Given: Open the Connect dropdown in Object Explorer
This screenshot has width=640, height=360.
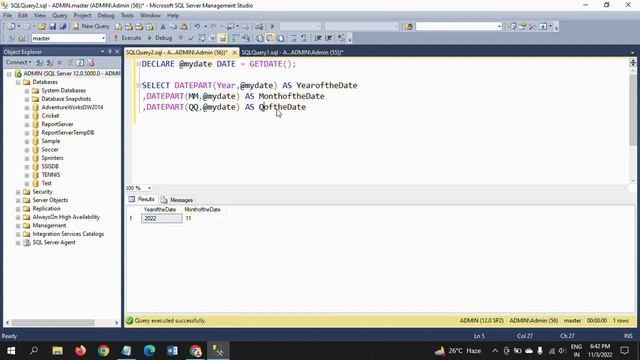Looking at the screenshot, I should pyautogui.click(x=18, y=62).
